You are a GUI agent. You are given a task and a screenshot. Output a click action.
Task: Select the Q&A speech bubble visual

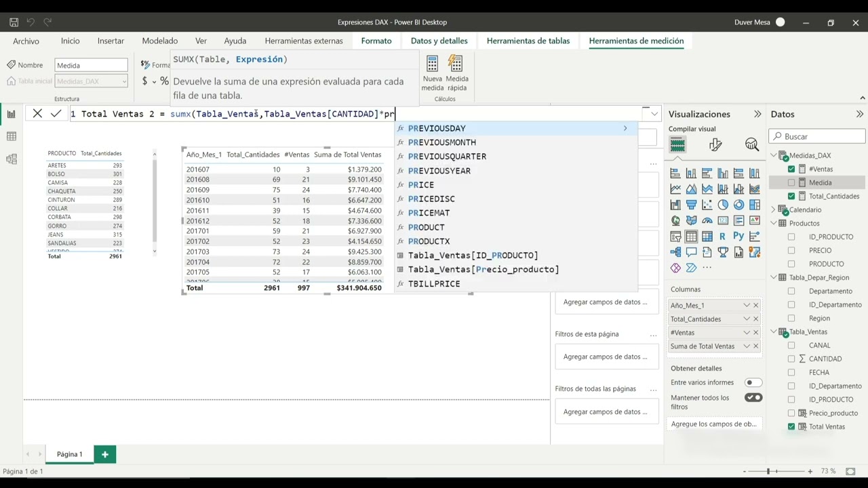point(691,252)
